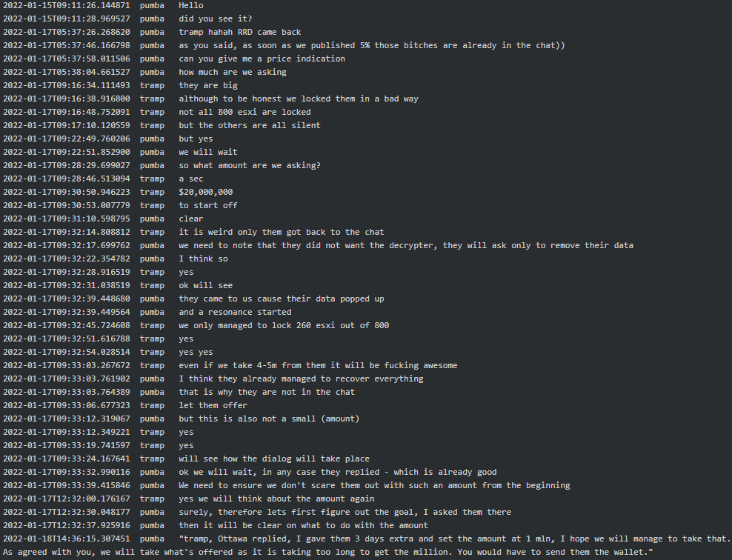
Task: Click 'that is why they are not in the chat'
Action: 267,392
